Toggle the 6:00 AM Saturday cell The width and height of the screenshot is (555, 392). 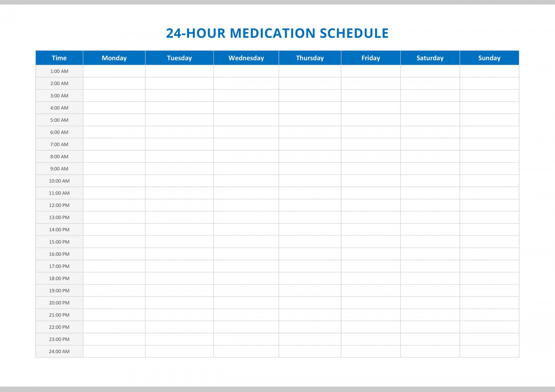429,132
